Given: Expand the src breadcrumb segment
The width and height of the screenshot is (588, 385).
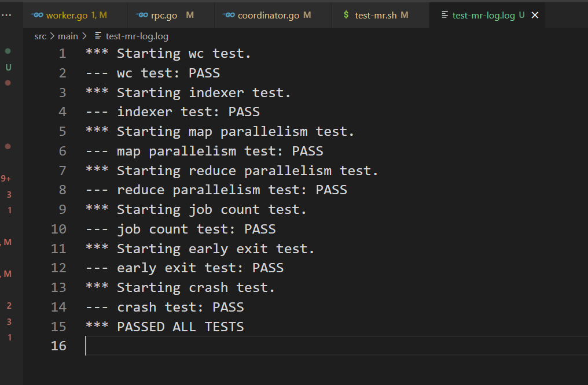Looking at the screenshot, I should click(x=40, y=36).
